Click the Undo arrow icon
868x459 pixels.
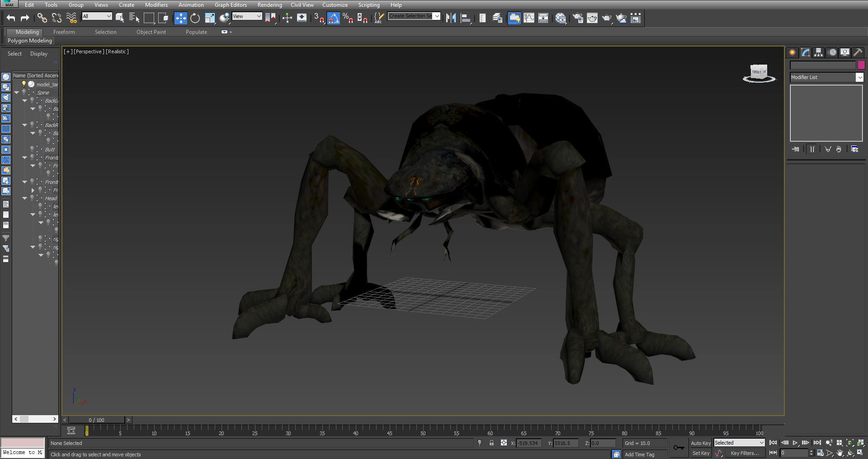(x=11, y=18)
